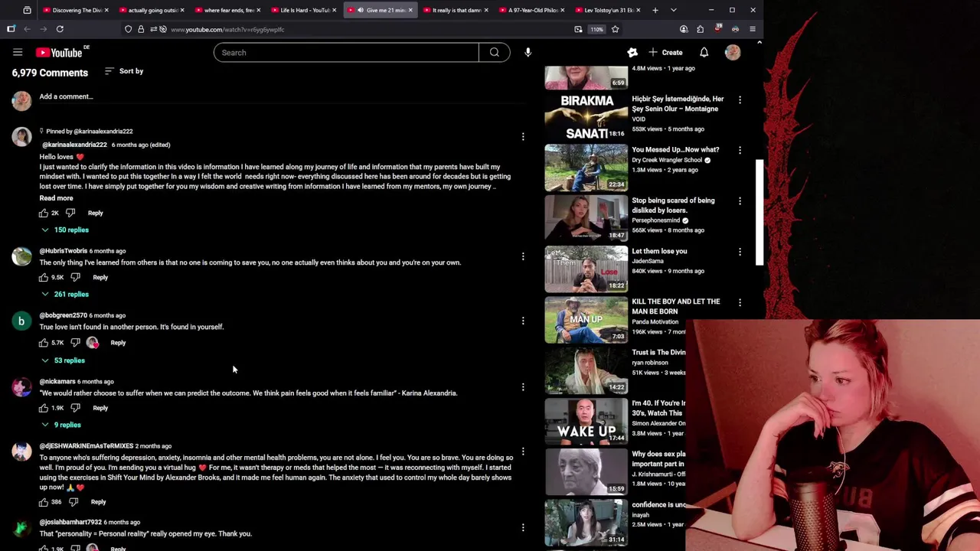The width and height of the screenshot is (980, 551).
Task: Open options menu for @nickamars comment
Action: 523,386
